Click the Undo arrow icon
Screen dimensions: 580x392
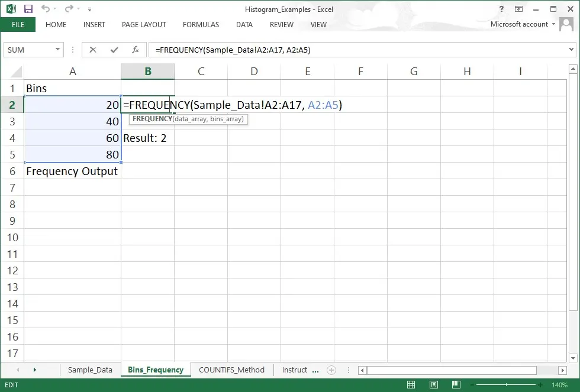[x=46, y=9]
